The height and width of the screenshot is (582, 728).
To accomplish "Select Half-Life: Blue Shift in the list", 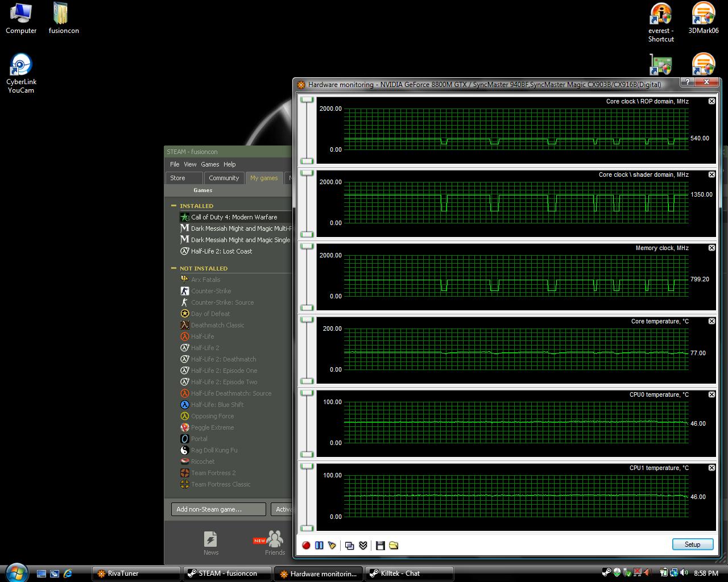I will tap(217, 405).
